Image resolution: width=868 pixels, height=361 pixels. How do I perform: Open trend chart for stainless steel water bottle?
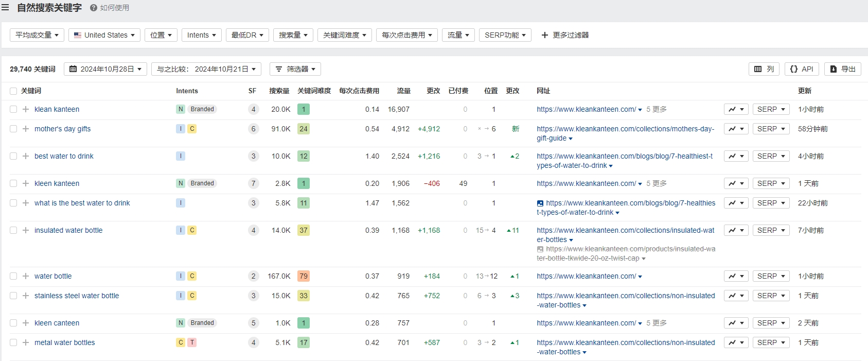(x=736, y=296)
